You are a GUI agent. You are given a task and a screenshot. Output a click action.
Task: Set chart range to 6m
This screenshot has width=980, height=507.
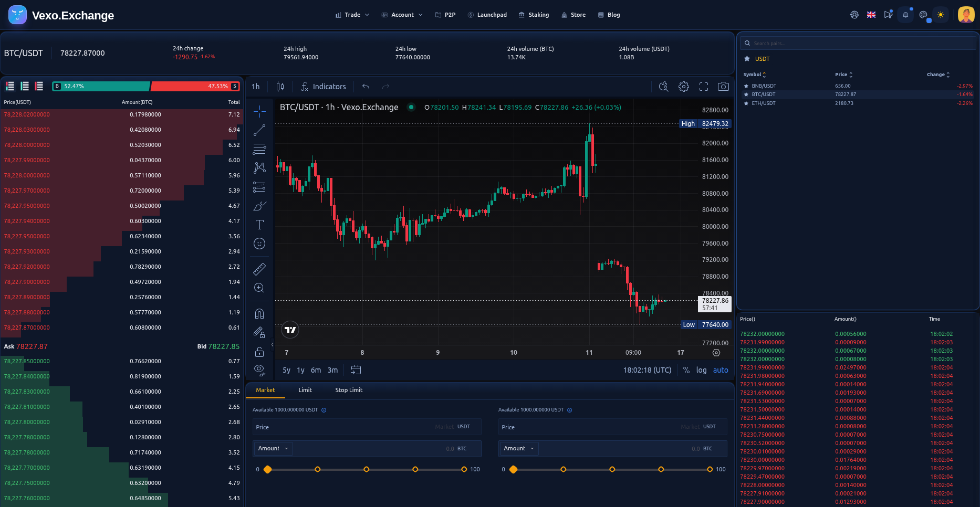point(316,370)
